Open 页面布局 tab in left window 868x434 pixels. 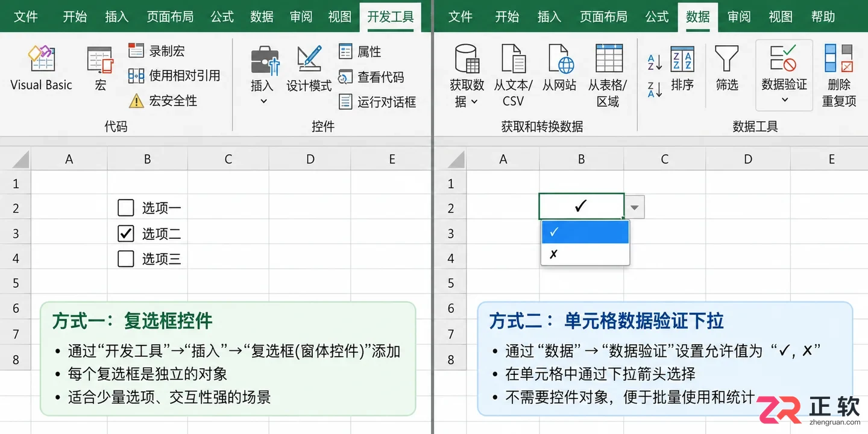pos(170,16)
